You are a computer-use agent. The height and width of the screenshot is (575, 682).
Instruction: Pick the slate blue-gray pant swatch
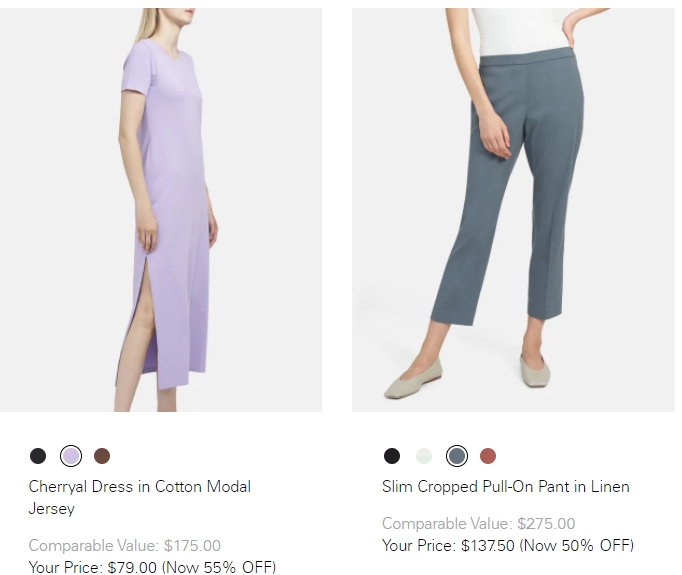coord(457,456)
